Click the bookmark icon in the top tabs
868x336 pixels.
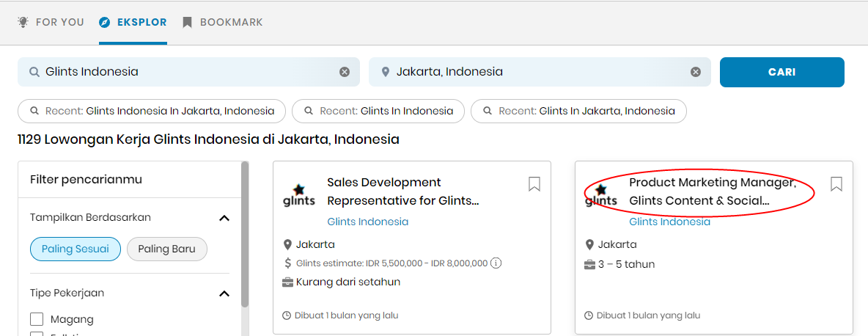(x=187, y=22)
